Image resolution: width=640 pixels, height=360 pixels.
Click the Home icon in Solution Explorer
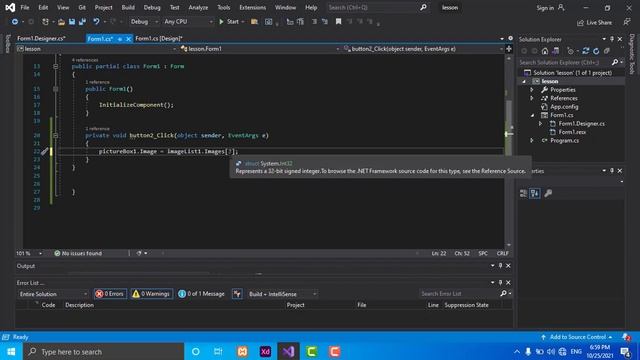(545, 51)
